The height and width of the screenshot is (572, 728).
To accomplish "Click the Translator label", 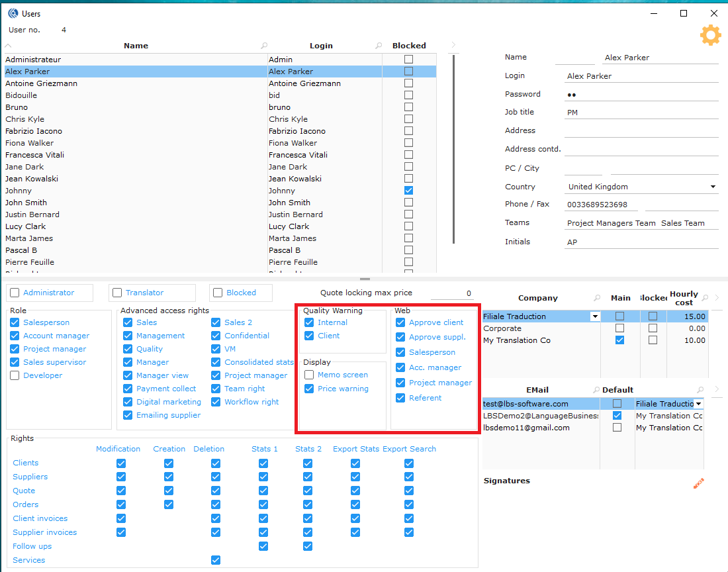I will pyautogui.click(x=144, y=293).
